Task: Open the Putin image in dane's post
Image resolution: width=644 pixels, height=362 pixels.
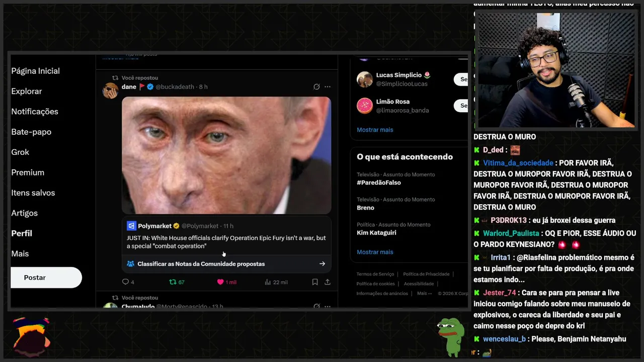Action: [226, 155]
